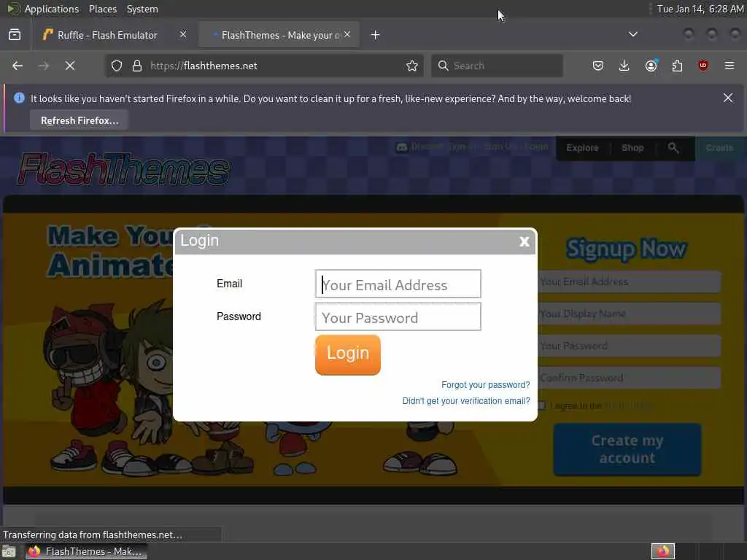The height and width of the screenshot is (560, 747).
Task: Click the signup Confirm Password field
Action: pos(629,378)
